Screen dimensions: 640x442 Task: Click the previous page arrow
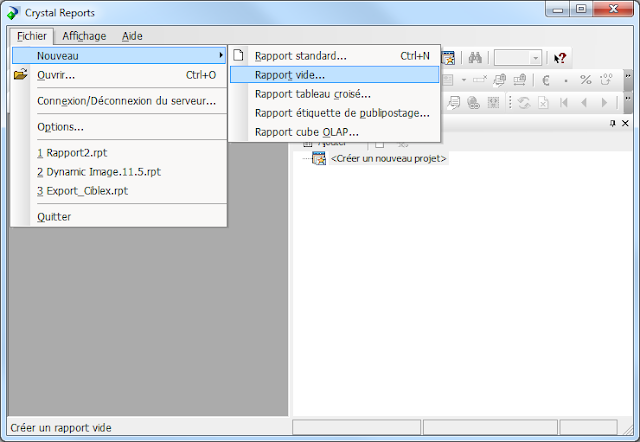click(x=584, y=102)
